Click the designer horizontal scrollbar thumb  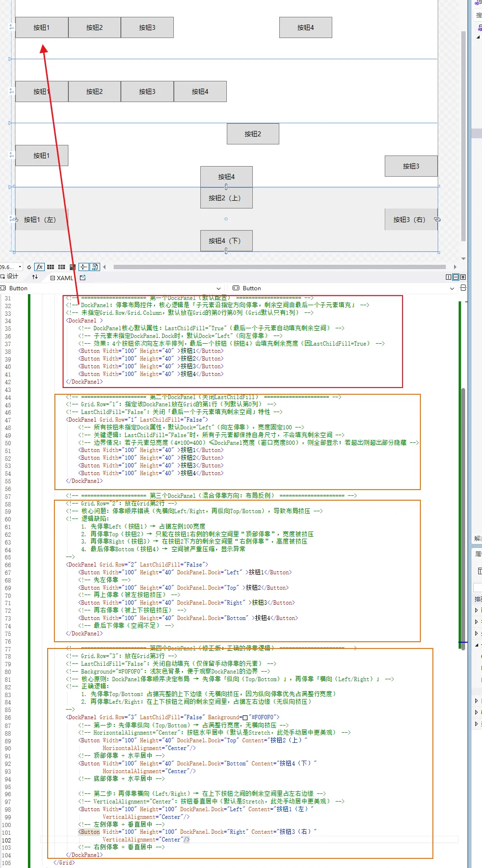click(279, 267)
